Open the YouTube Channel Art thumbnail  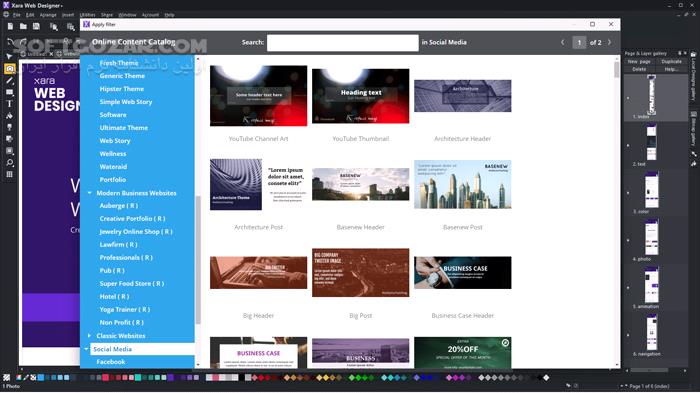258,96
